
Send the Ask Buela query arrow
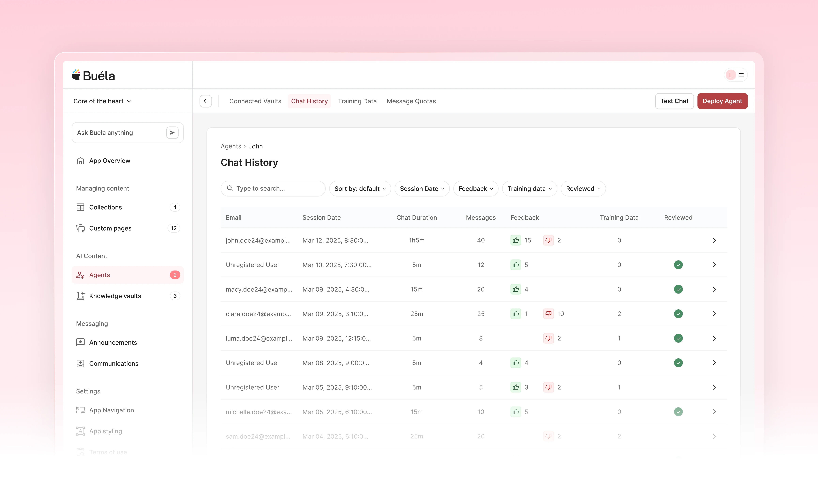(172, 133)
